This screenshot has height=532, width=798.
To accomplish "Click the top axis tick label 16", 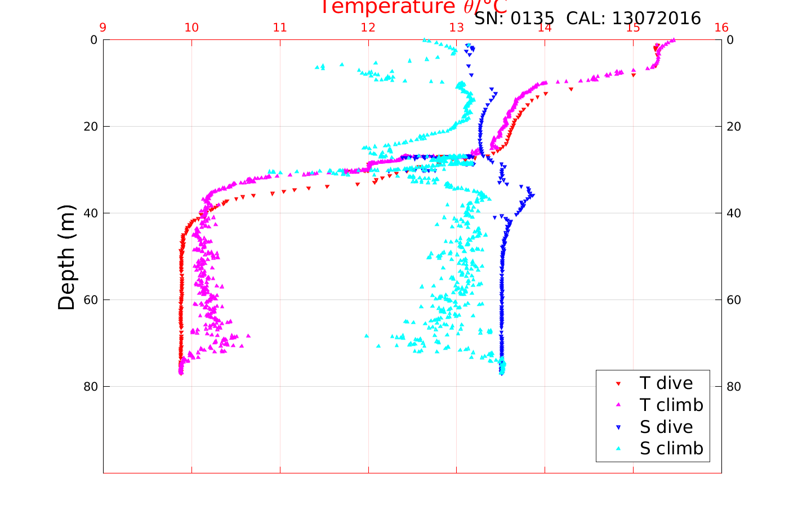I will point(721,28).
